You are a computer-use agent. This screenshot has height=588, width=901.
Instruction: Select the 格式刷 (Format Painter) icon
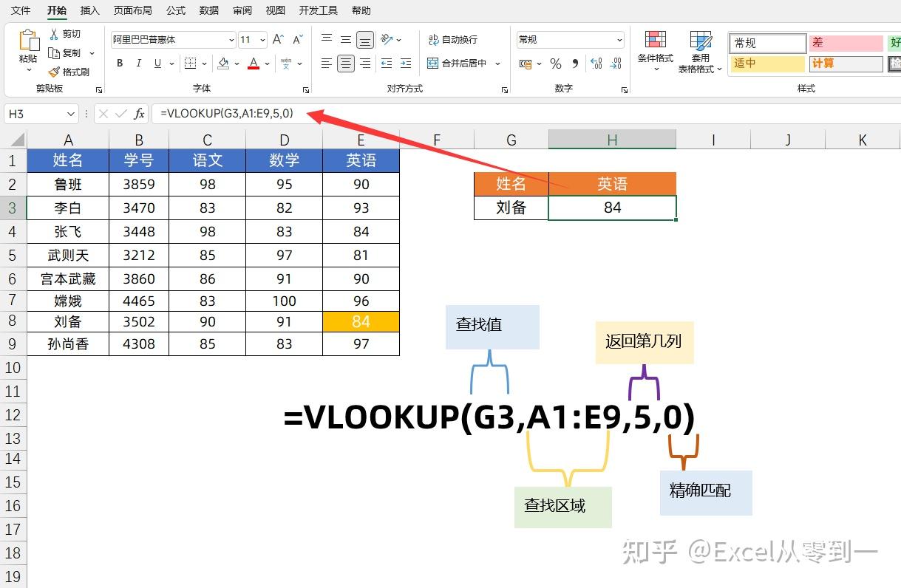55,71
